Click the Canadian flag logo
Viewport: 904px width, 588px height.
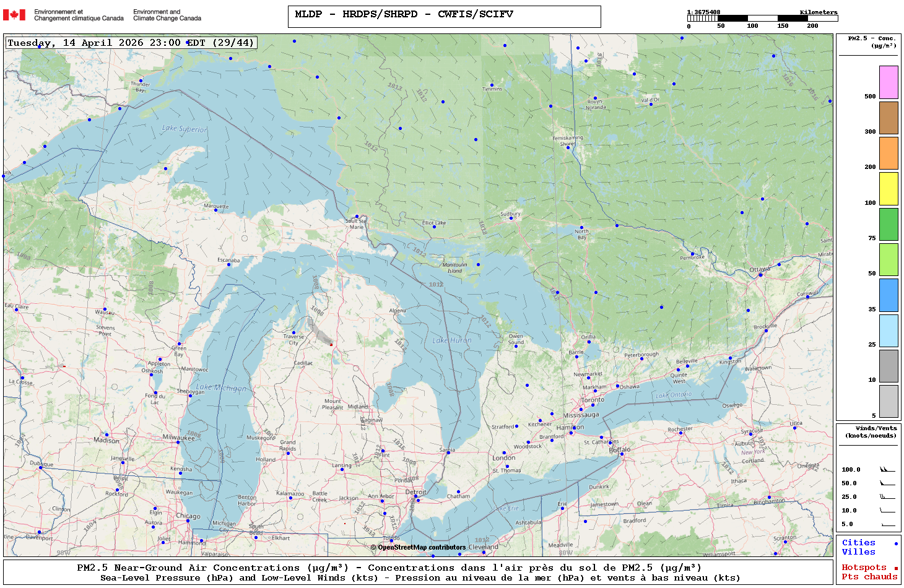(14, 15)
